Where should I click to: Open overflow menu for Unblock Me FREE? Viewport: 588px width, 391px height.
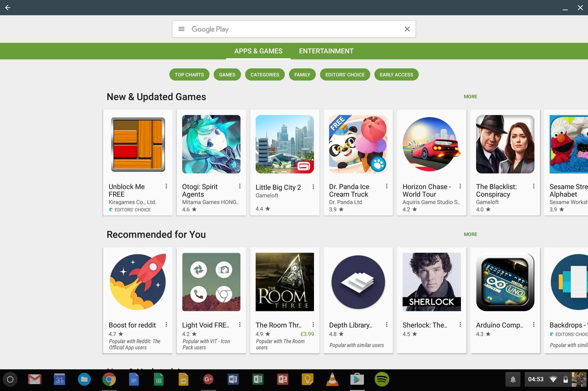[166, 186]
